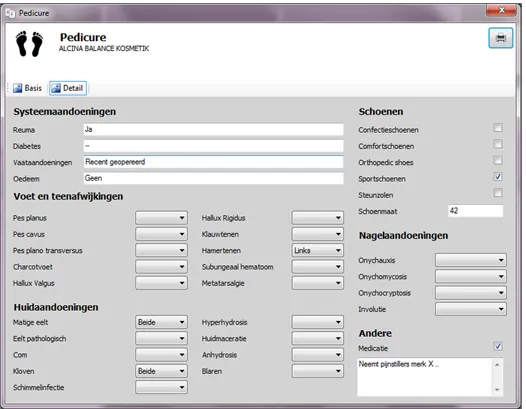Expand the Onychomycosis dropdown
The height and width of the screenshot is (409, 526).
coord(471,276)
